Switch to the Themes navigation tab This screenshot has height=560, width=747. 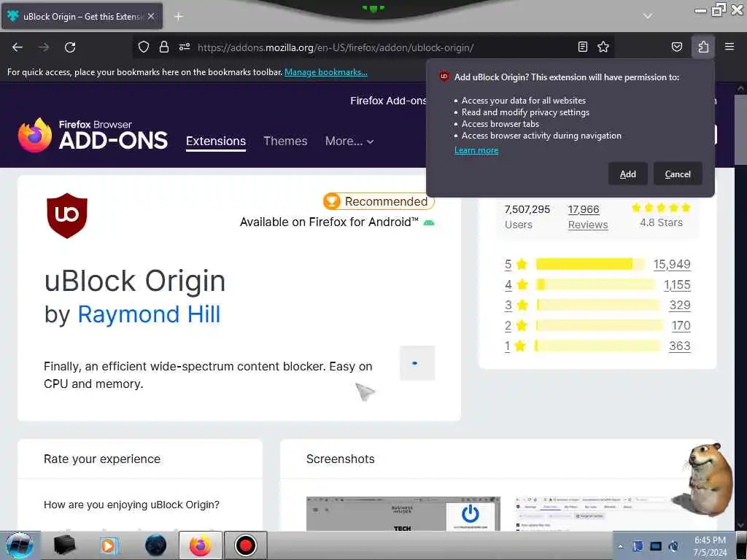point(285,141)
